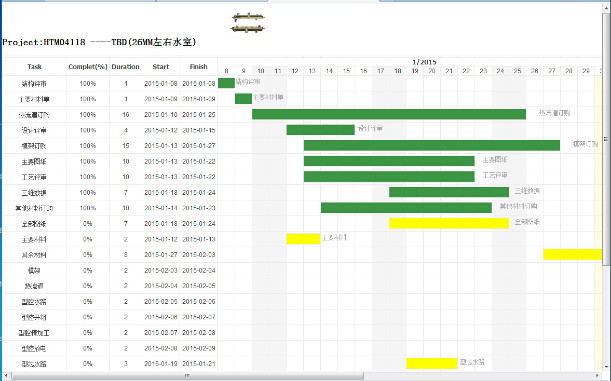
Task: Click the horizontal scrollbar thumb
Action: coord(187,376)
